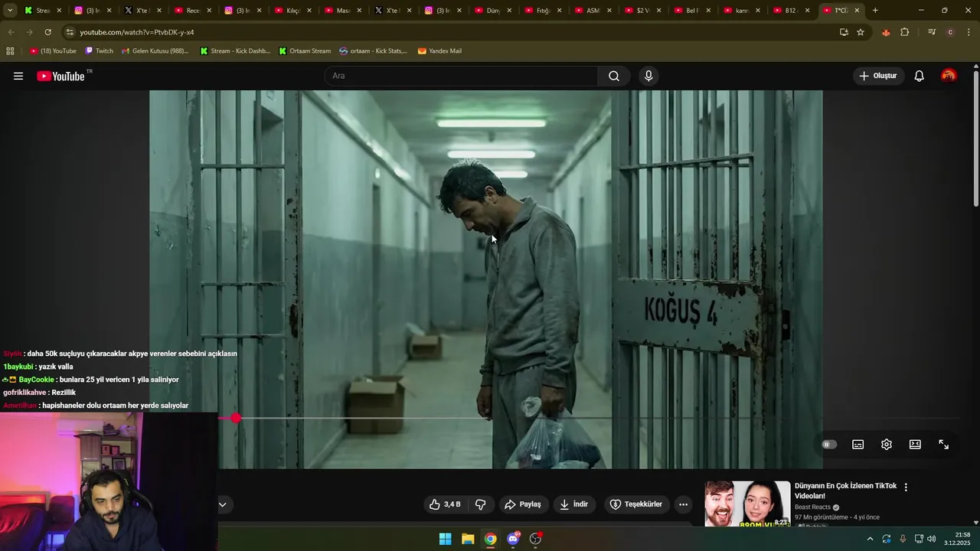The image size is (980, 551).
Task: Open the (18) YouTube bookmark
Action: coord(53,51)
